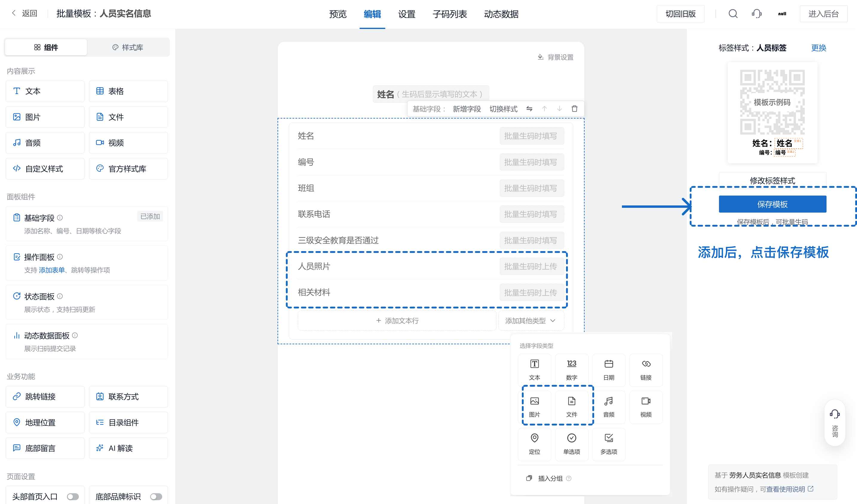Choose 单选项 field type in popup
857x504 pixels.
point(571,444)
